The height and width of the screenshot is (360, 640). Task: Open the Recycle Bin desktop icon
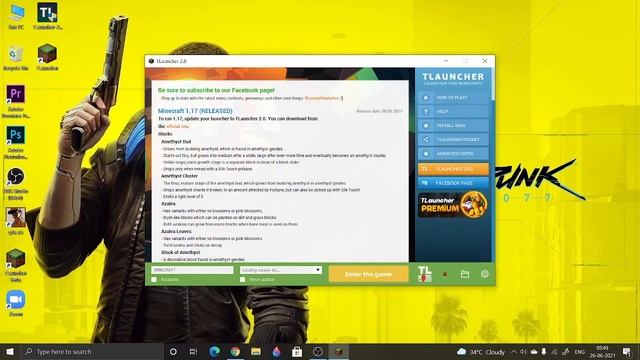pos(16,58)
